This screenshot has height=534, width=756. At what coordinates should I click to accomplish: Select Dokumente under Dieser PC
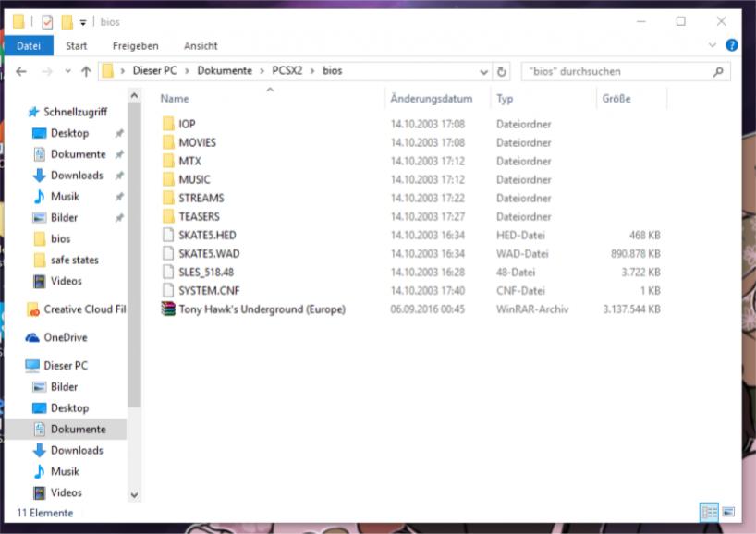(x=79, y=429)
